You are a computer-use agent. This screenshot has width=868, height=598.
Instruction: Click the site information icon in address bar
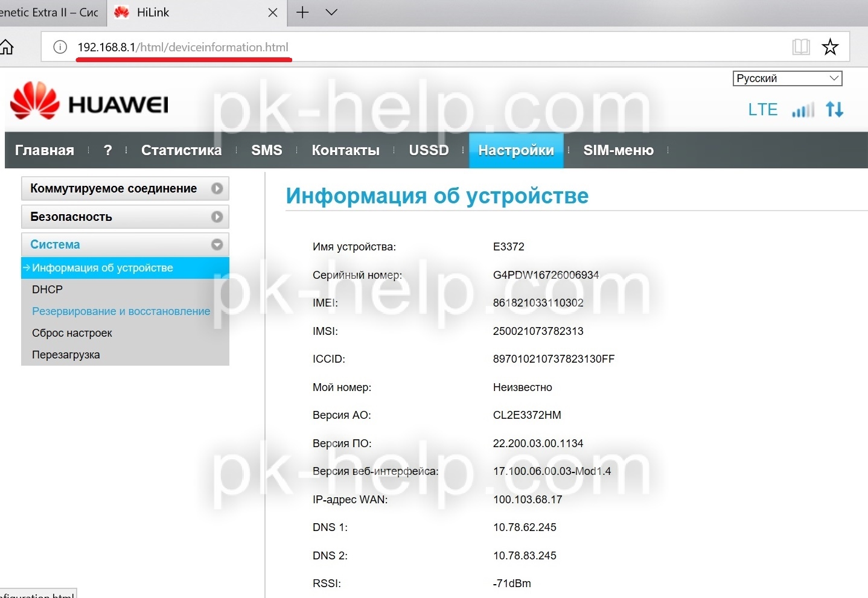[x=60, y=47]
